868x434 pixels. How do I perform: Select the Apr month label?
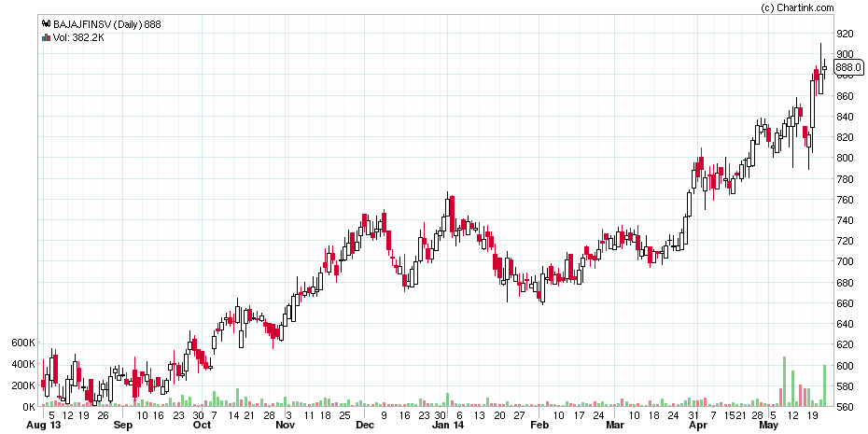(x=697, y=425)
